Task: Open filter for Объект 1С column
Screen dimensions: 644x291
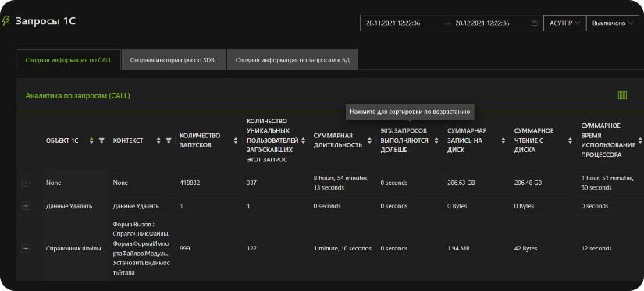Action: (101, 140)
